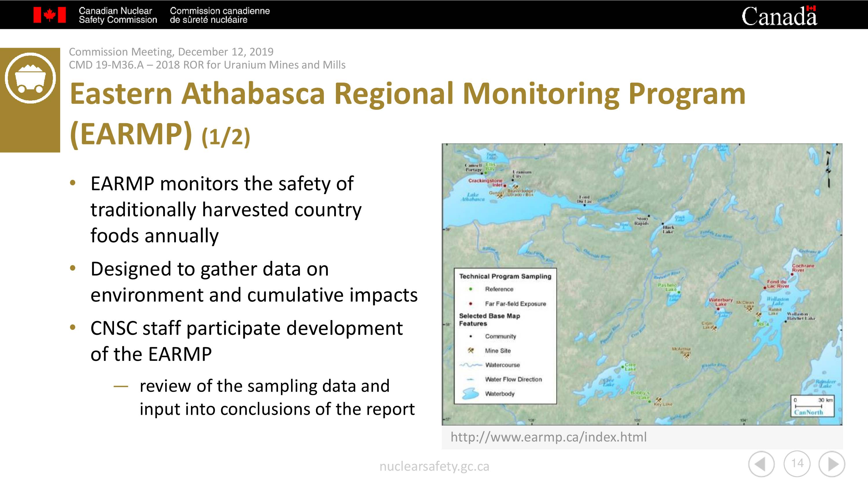Click the Wollaston / Hatchet Lake label

click(x=801, y=316)
